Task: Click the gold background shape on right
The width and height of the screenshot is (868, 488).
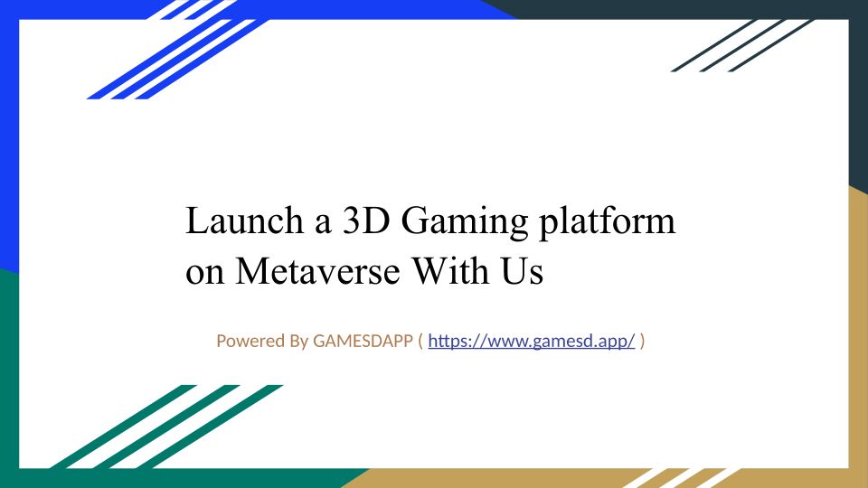Action: (858, 343)
